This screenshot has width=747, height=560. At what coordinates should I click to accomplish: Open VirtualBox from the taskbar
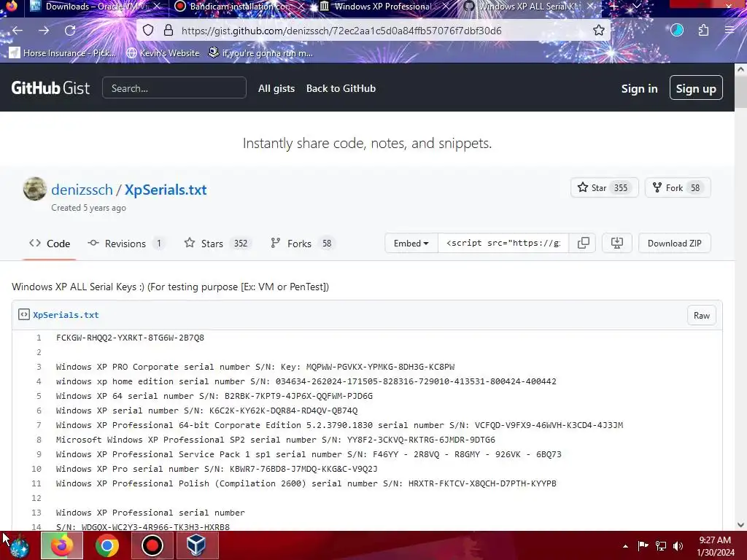pyautogui.click(x=197, y=545)
